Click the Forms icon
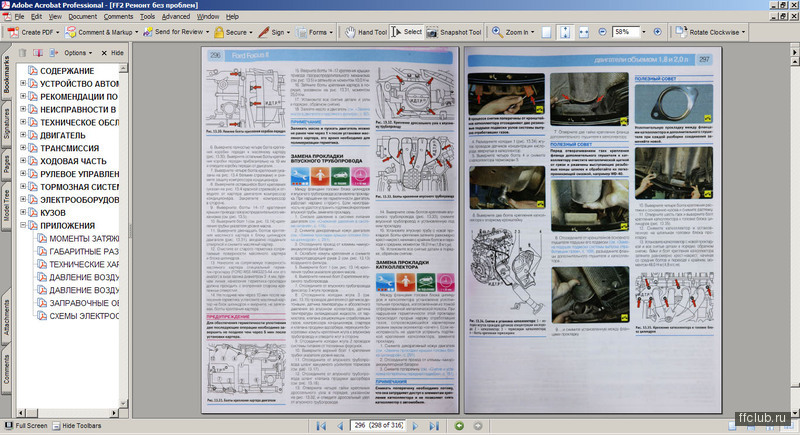 tap(302, 32)
